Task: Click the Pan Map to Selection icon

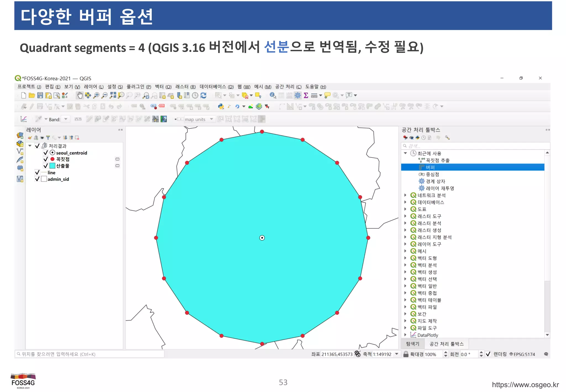Action: 88,95
